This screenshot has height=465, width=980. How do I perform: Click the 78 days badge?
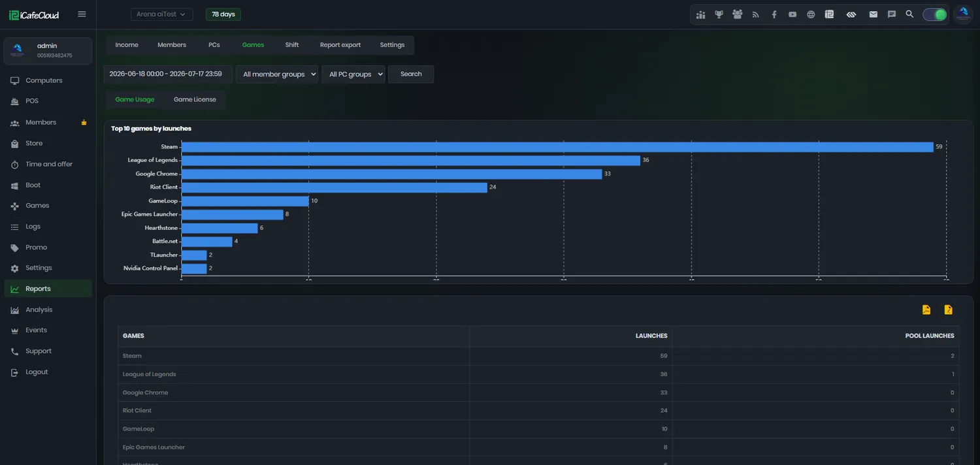click(x=223, y=14)
